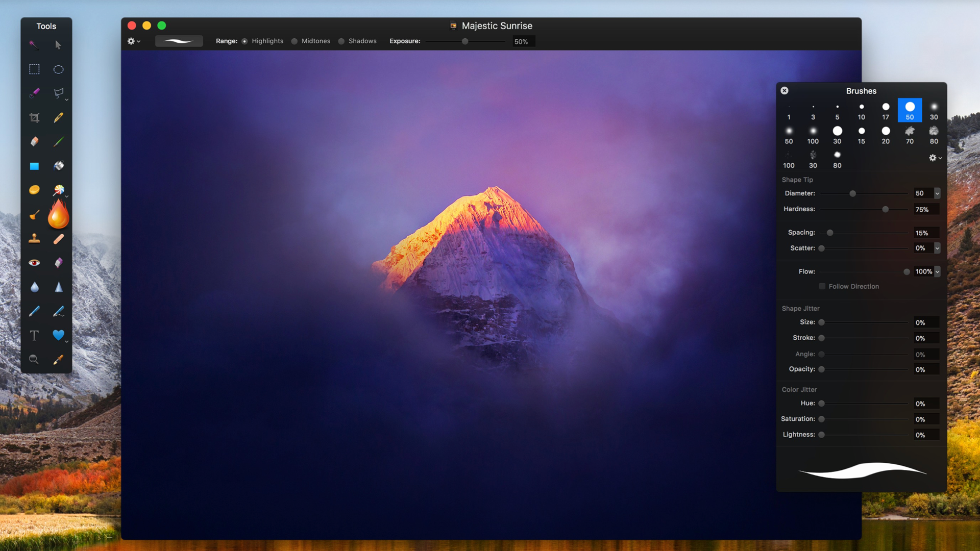Select the Eyedropper tool
This screenshot has height=551, width=980.
point(58,359)
